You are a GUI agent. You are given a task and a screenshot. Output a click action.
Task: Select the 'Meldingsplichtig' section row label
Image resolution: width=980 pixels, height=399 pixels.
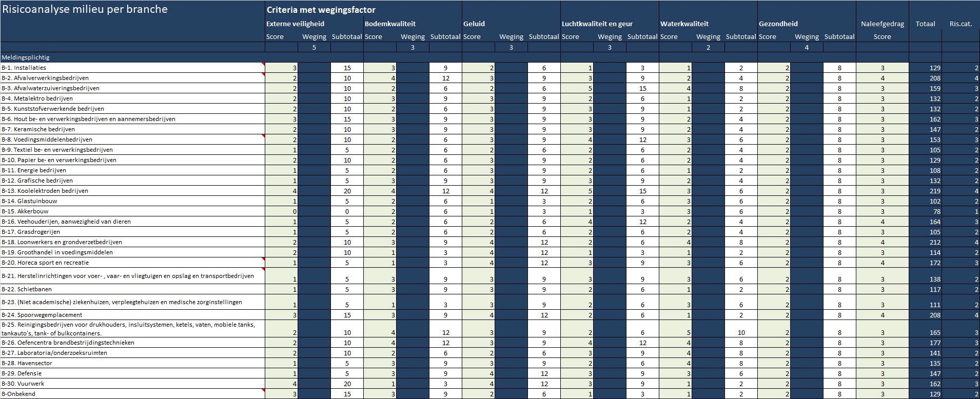click(26, 57)
